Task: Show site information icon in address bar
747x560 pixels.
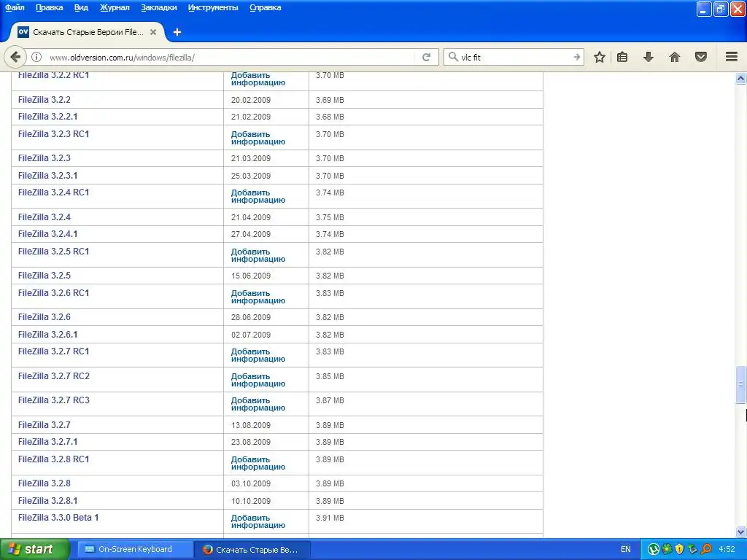Action: 36,57
